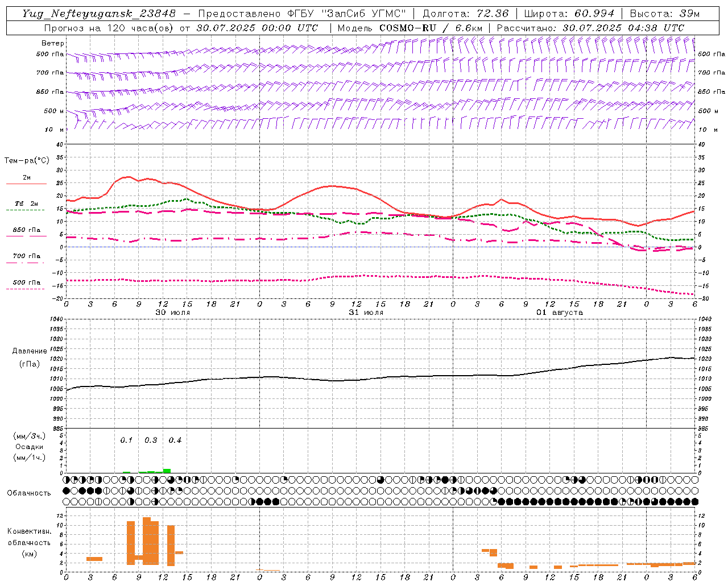Select the 700 гПа dash-dot temperature legend line
Screen dimensions: 728x582
pyautogui.click(x=26, y=263)
